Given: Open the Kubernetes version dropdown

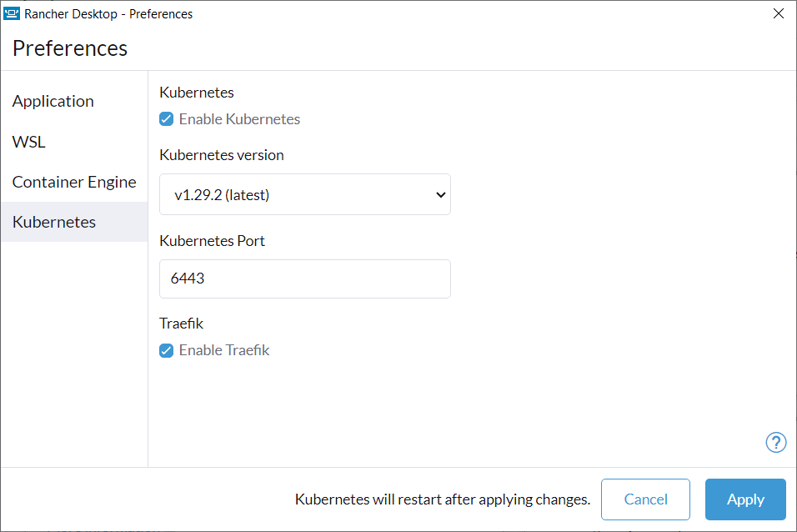Looking at the screenshot, I should click(x=305, y=194).
